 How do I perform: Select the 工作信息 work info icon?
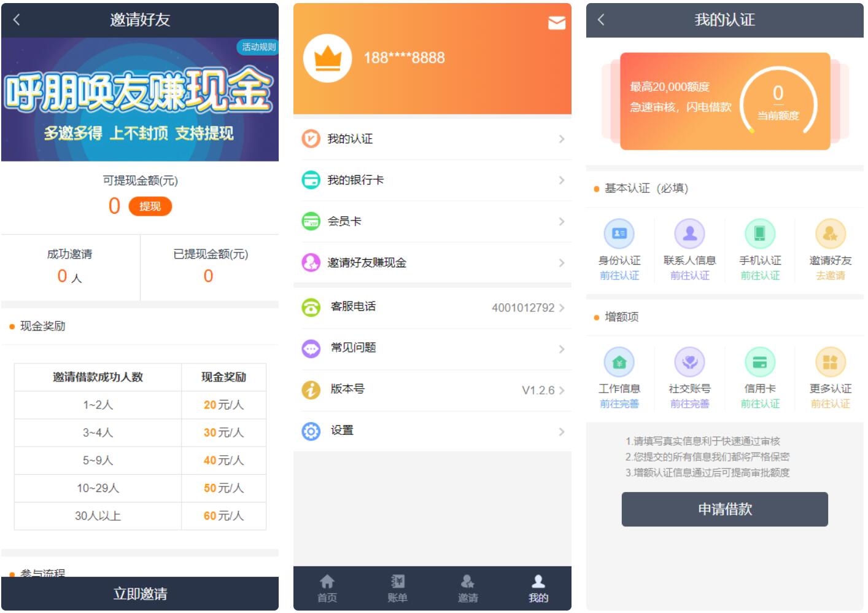pyautogui.click(x=619, y=362)
